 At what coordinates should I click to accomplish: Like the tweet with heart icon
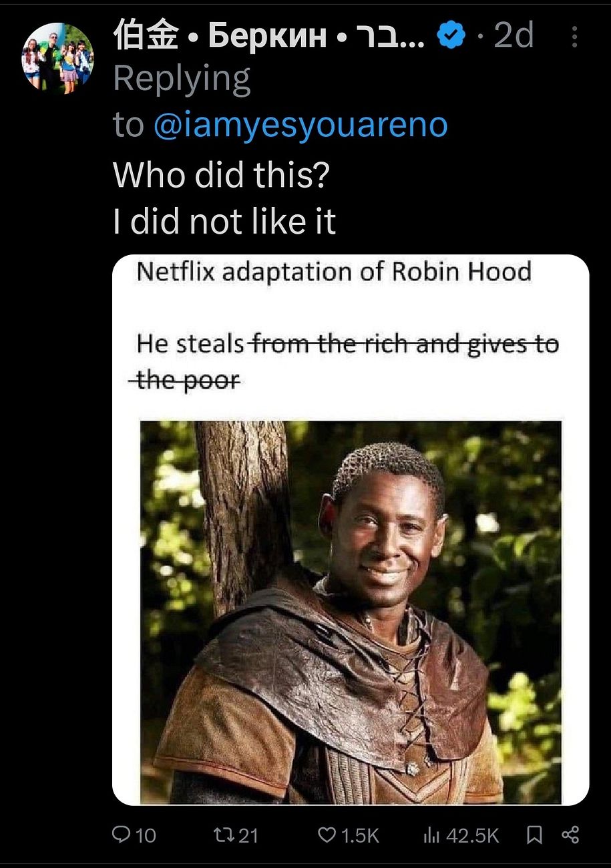pyautogui.click(x=327, y=835)
